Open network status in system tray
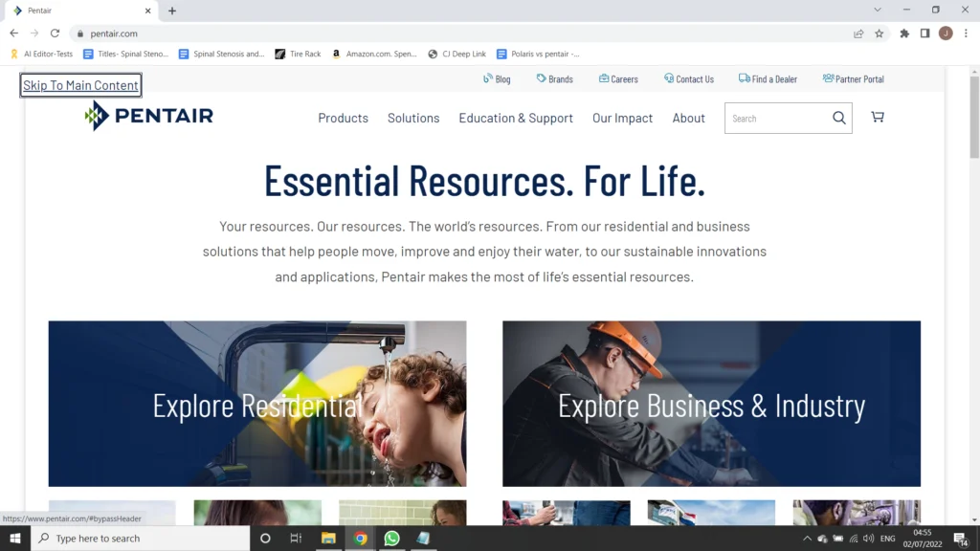This screenshot has width=980, height=551. point(853,539)
